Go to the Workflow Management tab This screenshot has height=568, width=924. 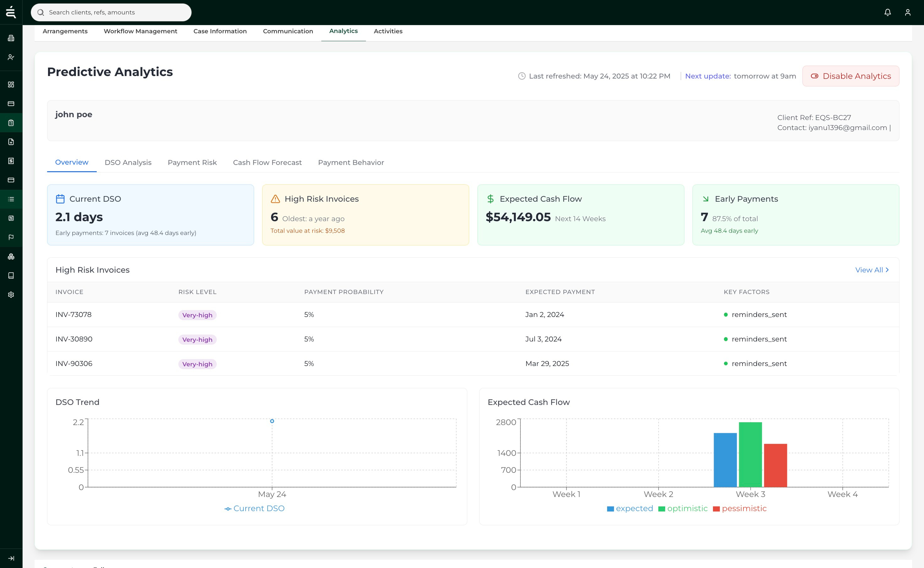point(140,31)
